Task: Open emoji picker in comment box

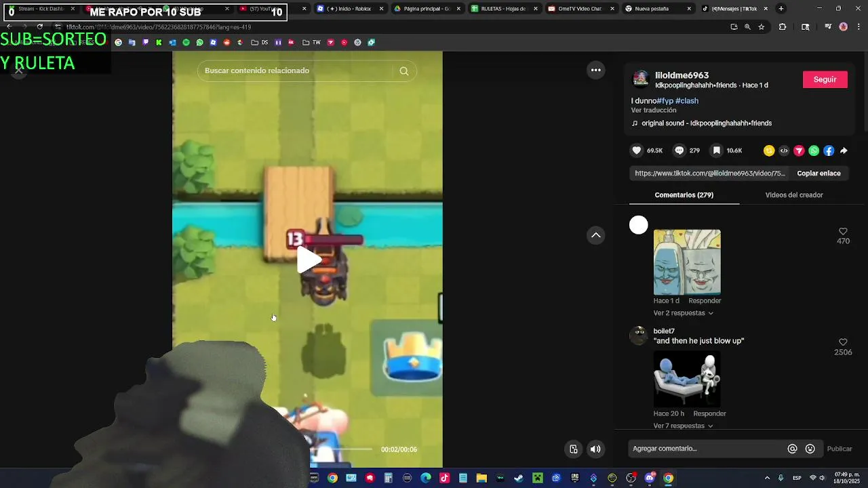Action: pyautogui.click(x=810, y=449)
